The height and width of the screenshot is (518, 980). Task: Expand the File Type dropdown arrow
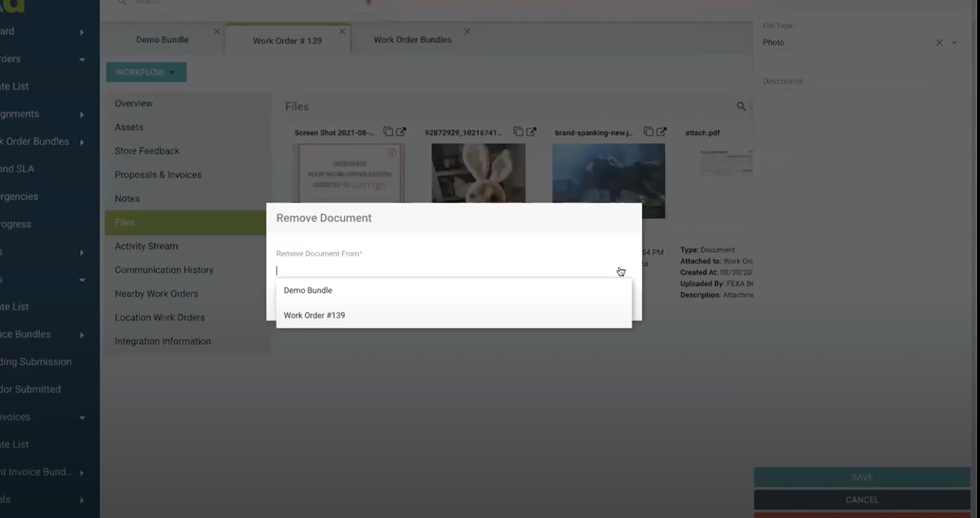click(x=954, y=43)
